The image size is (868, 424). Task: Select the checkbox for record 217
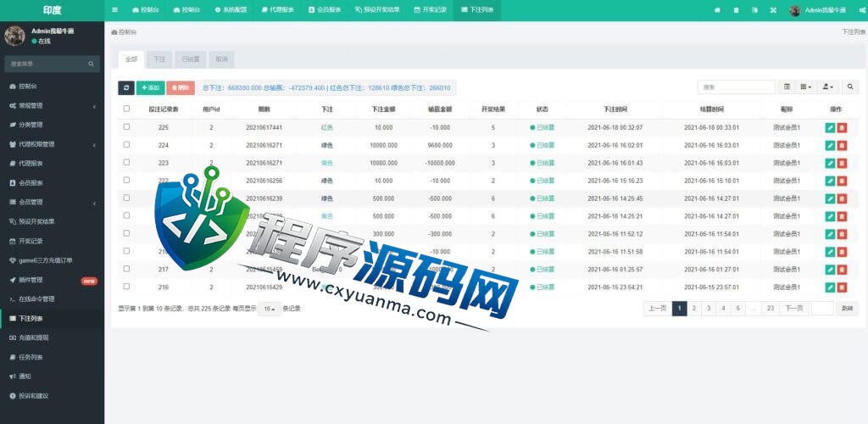point(126,269)
